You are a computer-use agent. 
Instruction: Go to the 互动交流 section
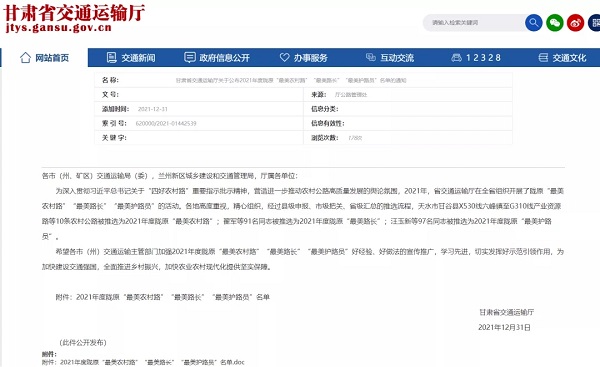point(390,58)
